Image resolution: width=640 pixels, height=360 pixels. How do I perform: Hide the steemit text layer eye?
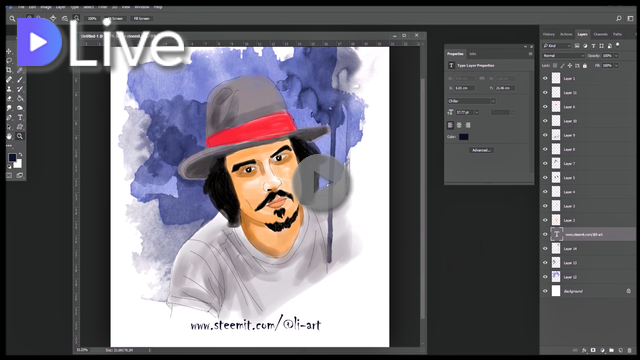point(545,234)
